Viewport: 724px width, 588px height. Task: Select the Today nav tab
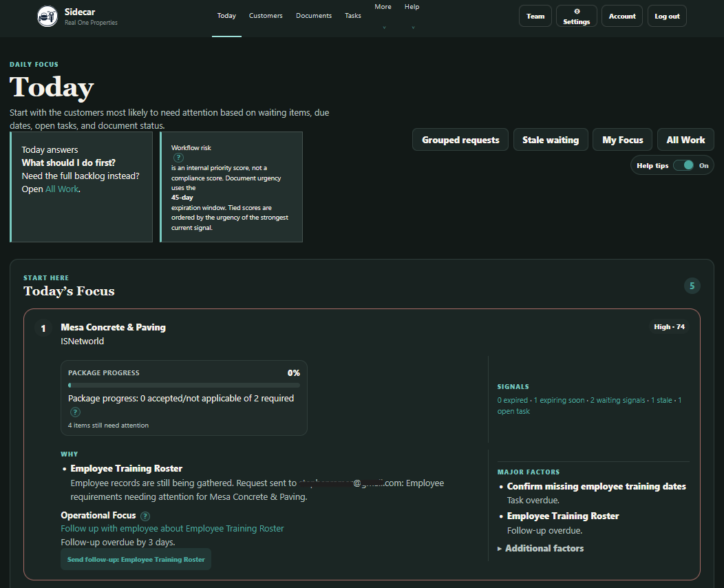click(226, 16)
